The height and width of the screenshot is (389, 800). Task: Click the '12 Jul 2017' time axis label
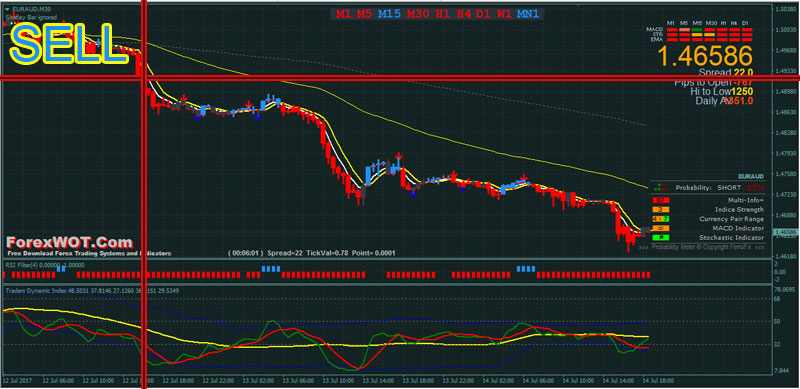click(x=17, y=381)
